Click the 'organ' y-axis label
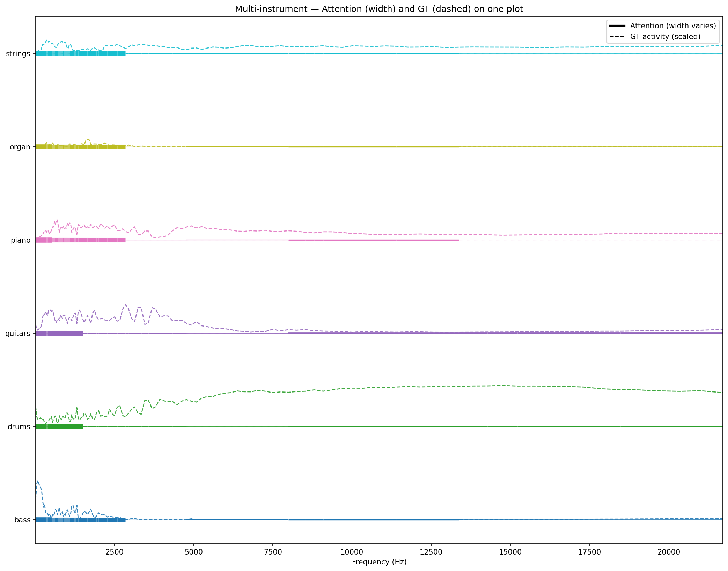728x571 pixels. click(20, 147)
